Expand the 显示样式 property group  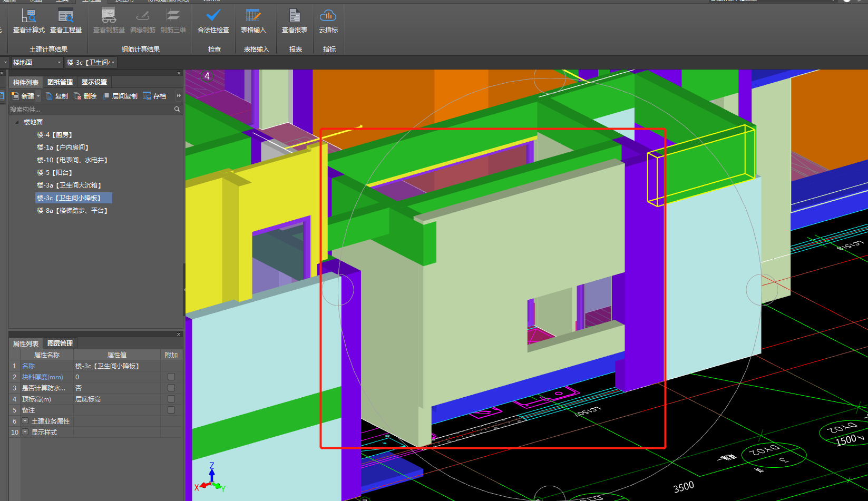point(25,432)
